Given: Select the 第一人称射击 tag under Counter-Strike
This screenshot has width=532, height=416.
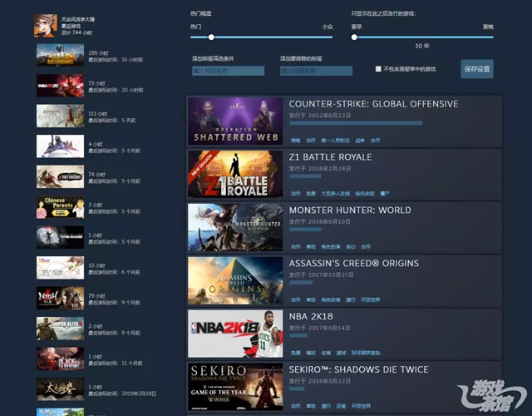Looking at the screenshot, I should tap(335, 141).
